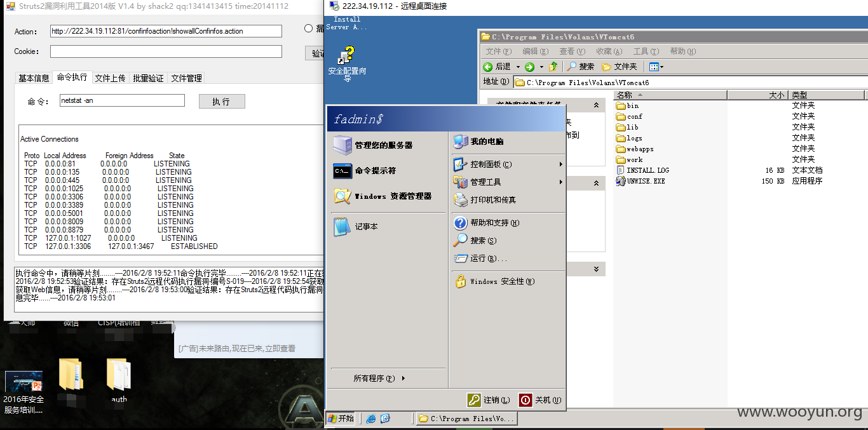
Task: Open 我的电脑 in Start menu
Action: pos(478,142)
